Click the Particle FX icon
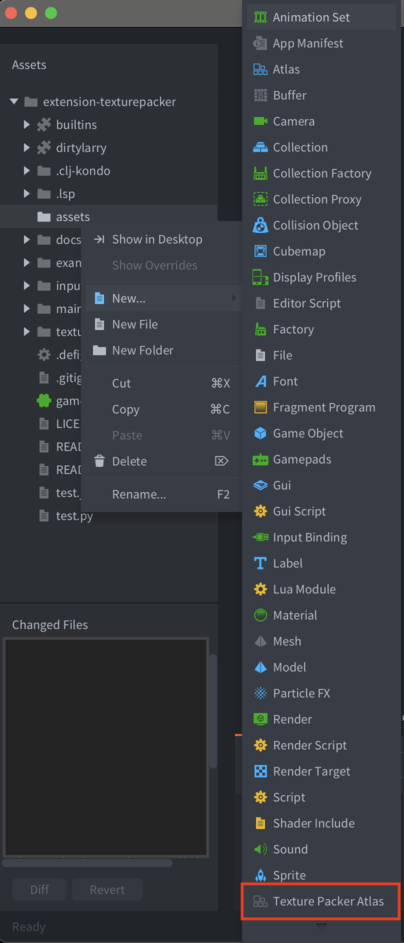This screenshot has width=404, height=943. tap(260, 693)
